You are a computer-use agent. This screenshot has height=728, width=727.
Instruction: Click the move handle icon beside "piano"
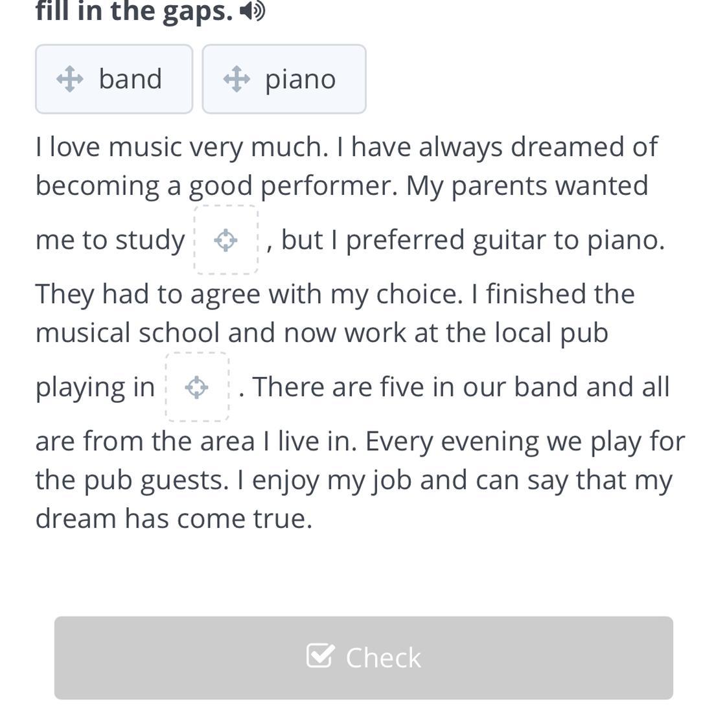point(236,80)
